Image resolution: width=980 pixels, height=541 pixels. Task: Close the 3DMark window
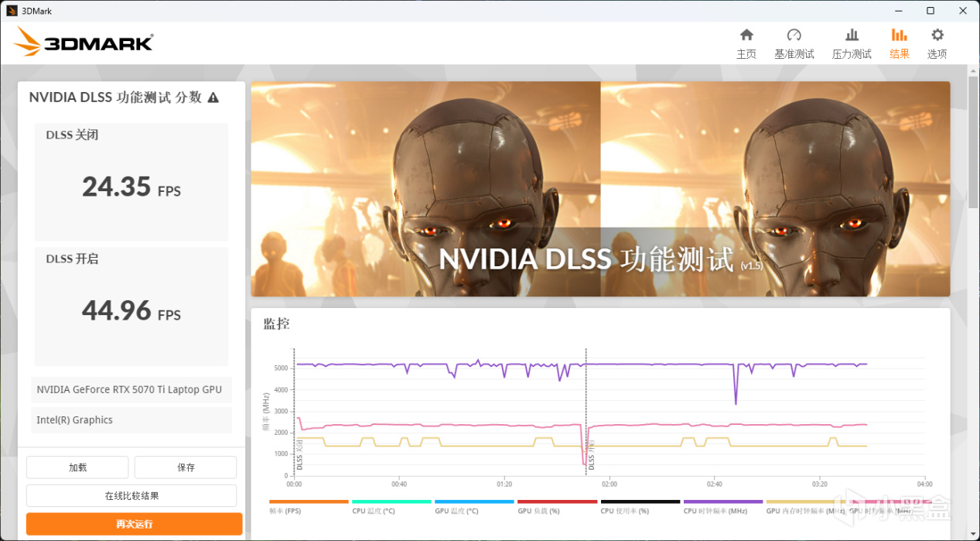(x=963, y=11)
